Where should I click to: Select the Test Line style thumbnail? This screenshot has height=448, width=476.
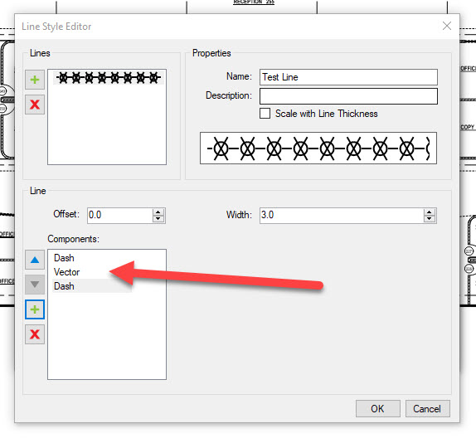click(x=109, y=78)
